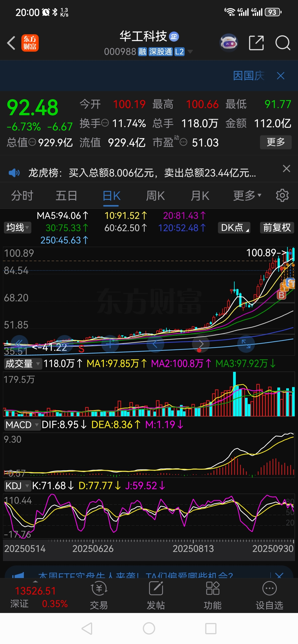Tap the orange 东方财富 logo icon
The width and height of the screenshot is (298, 644).
(x=30, y=43)
